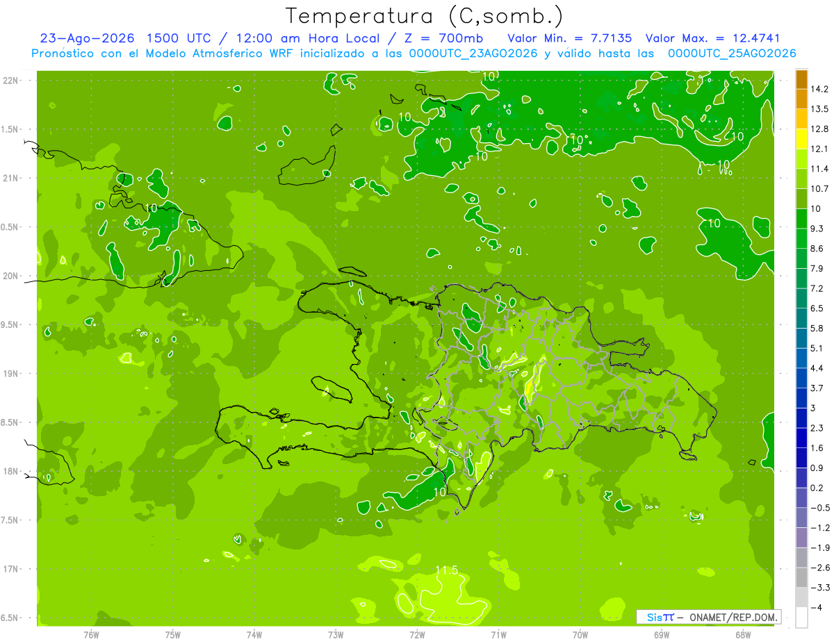This screenshot has height=644, width=834.
Task: Click the orange swatch between 14.2 and 13.5
Action: pyautogui.click(x=801, y=99)
